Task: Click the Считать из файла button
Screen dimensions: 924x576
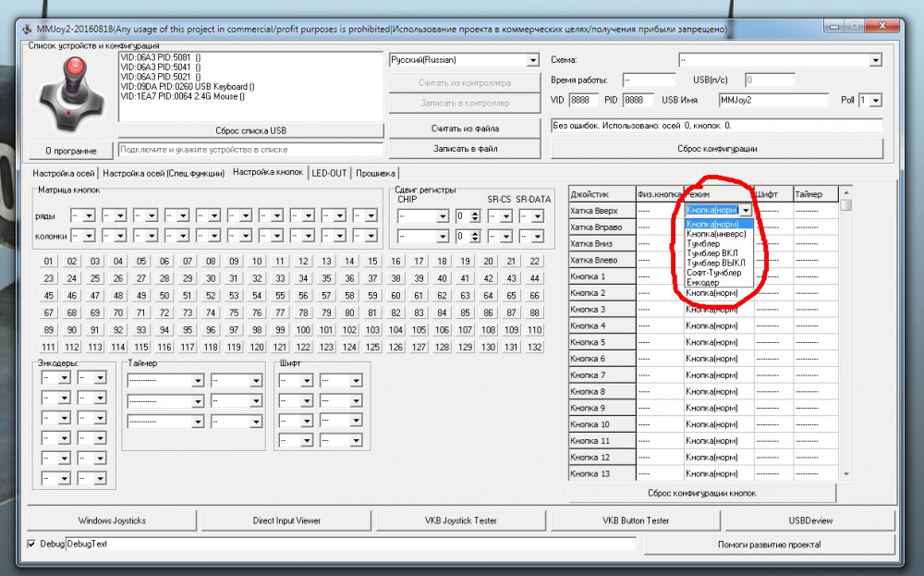Action: pyautogui.click(x=465, y=128)
